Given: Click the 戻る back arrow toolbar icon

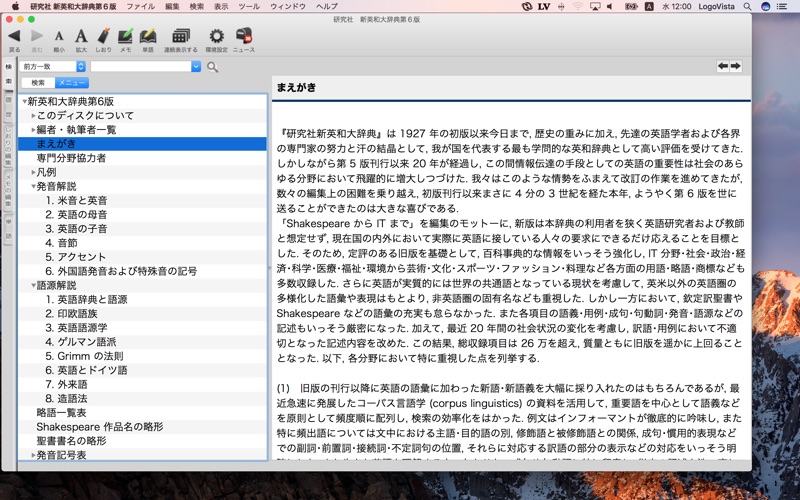Looking at the screenshot, I should click(x=14, y=36).
